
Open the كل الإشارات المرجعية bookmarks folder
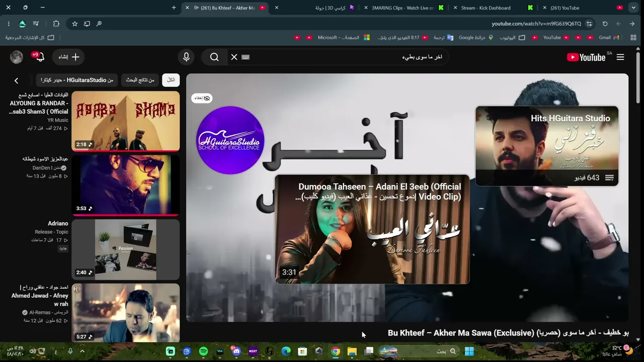[29, 38]
